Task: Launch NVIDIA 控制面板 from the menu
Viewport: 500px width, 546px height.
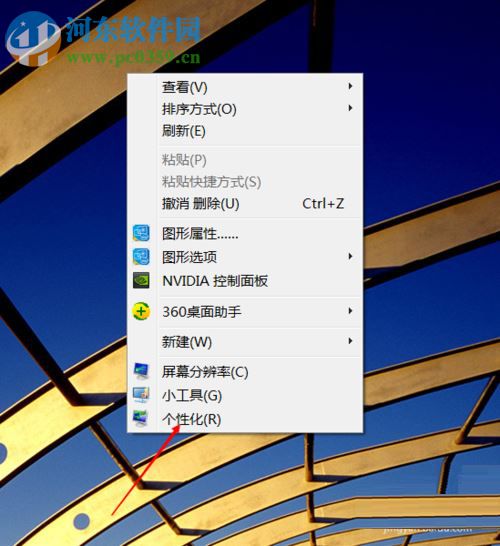Action: tap(245, 281)
